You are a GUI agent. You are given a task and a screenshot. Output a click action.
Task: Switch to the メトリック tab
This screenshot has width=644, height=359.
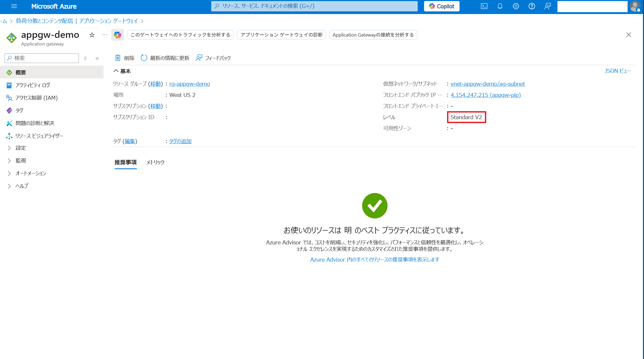[155, 162]
